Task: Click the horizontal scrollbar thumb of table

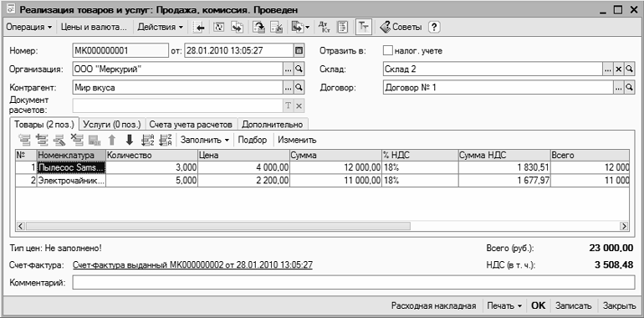Action: tap(218, 226)
